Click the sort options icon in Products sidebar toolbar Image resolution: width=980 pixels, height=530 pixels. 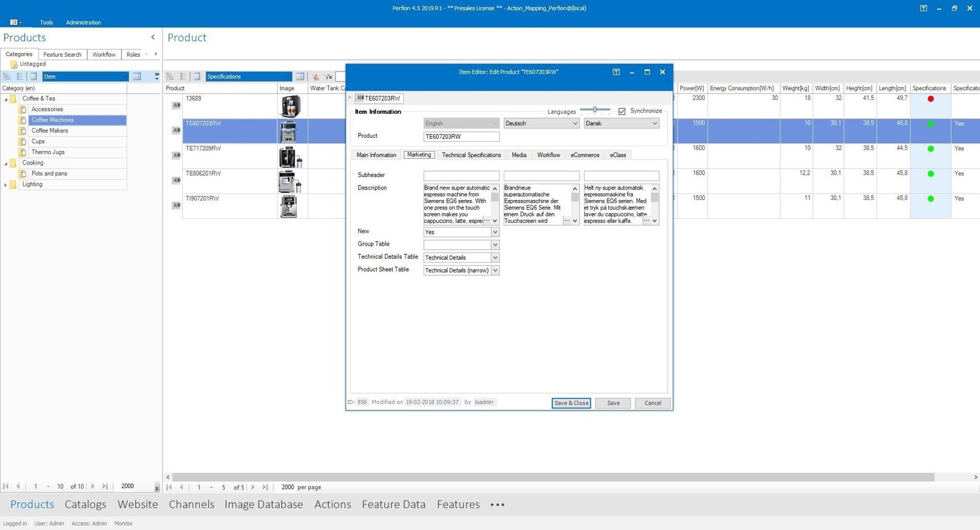coord(8,76)
